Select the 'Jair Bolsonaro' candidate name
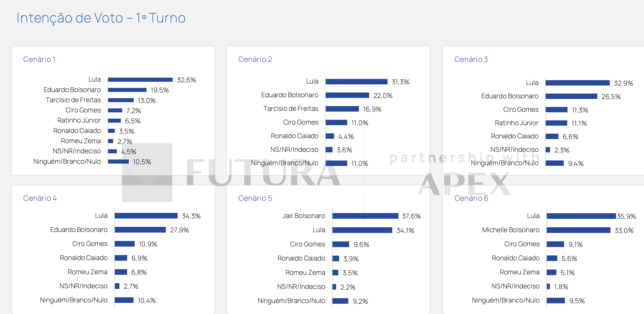Viewport: 644px width, 314px height. (x=304, y=216)
